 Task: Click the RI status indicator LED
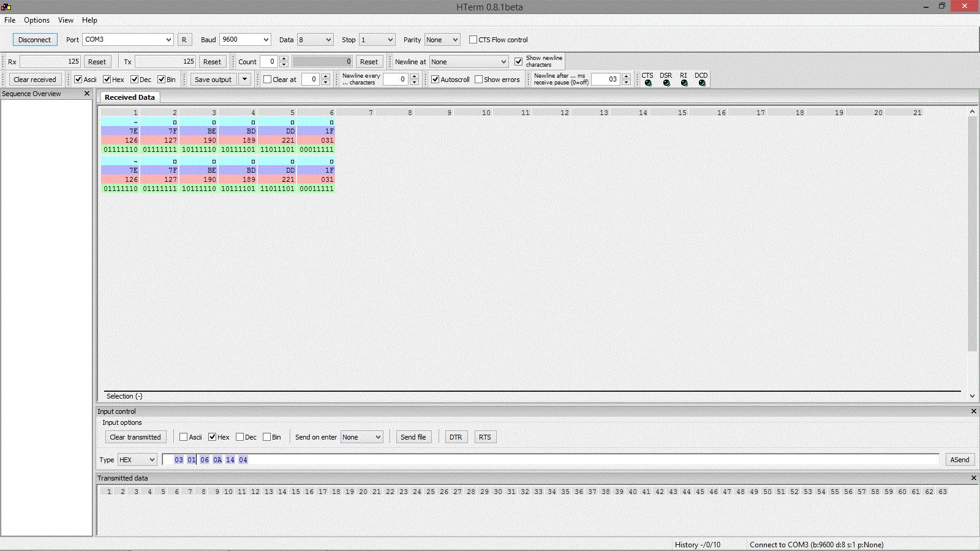click(684, 83)
